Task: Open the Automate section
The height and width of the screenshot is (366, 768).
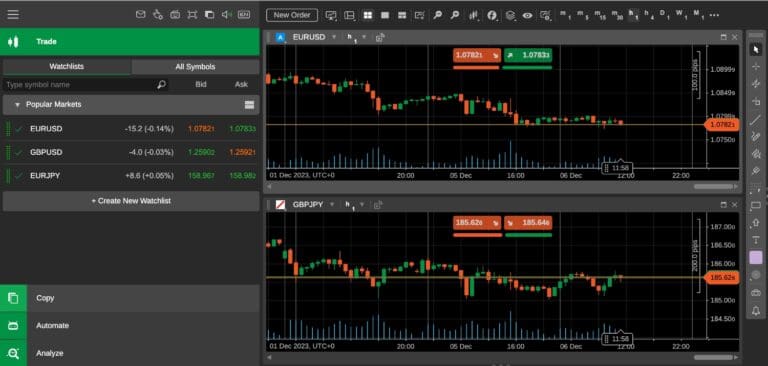Action: tap(130, 325)
